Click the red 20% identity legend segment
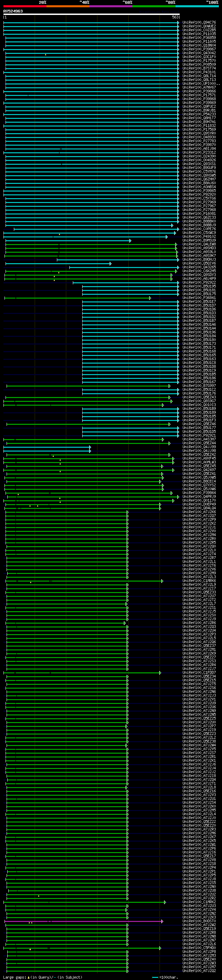Viewport: 222px width, 980px height. pos(25,6)
